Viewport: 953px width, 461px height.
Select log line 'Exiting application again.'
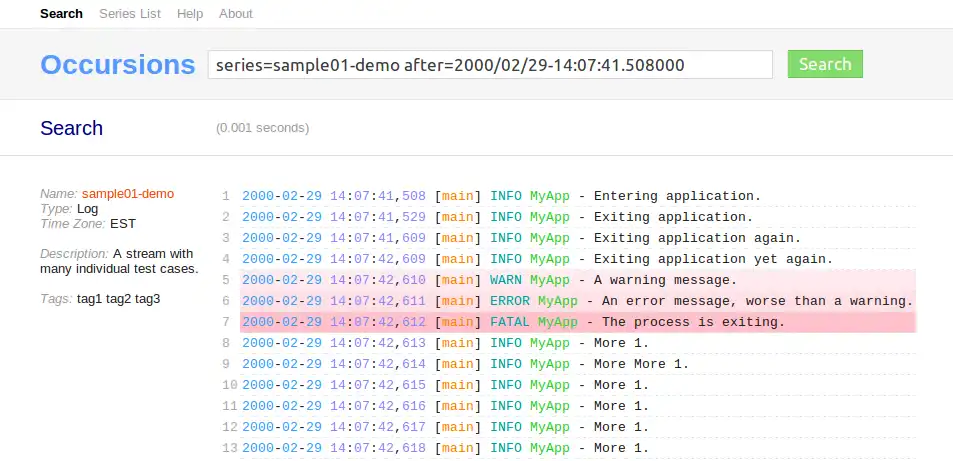[x=578, y=238]
